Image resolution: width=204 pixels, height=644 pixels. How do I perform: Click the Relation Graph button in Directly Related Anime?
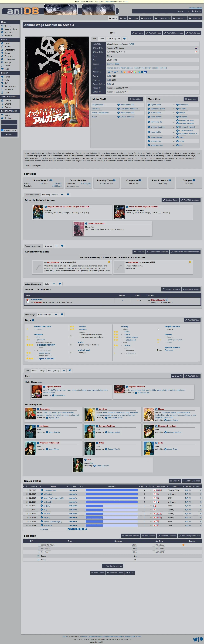[x=170, y=200]
